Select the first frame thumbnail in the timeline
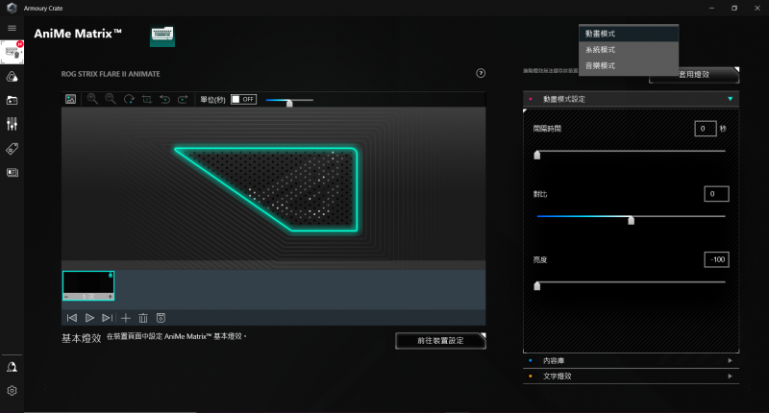The width and height of the screenshot is (769, 413). tap(88, 285)
